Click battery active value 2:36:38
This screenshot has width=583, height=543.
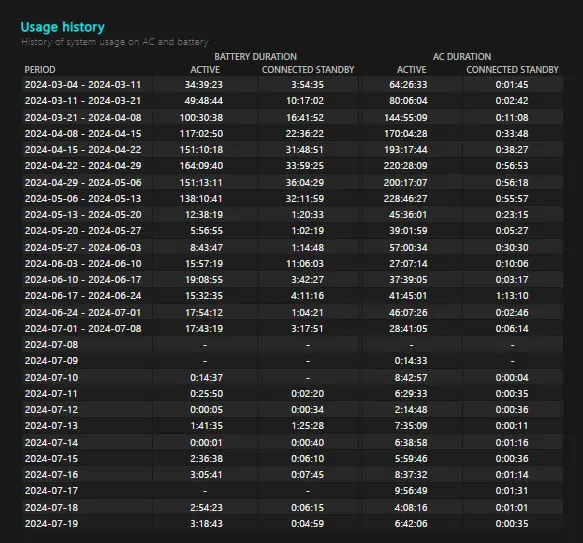[206, 459]
